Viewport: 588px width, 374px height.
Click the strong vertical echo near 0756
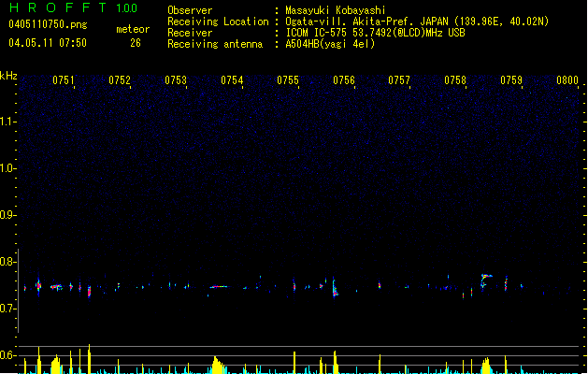(335, 288)
